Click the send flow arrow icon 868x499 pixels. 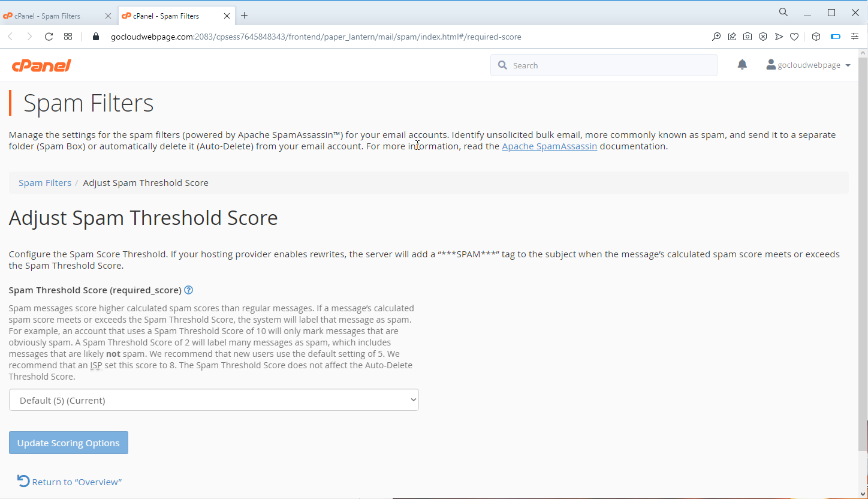click(779, 37)
